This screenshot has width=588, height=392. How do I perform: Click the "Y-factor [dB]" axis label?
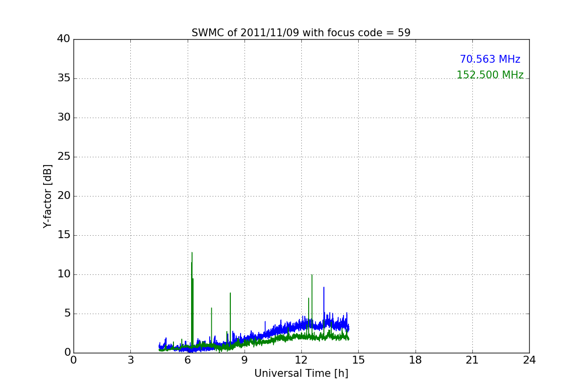click(48, 196)
